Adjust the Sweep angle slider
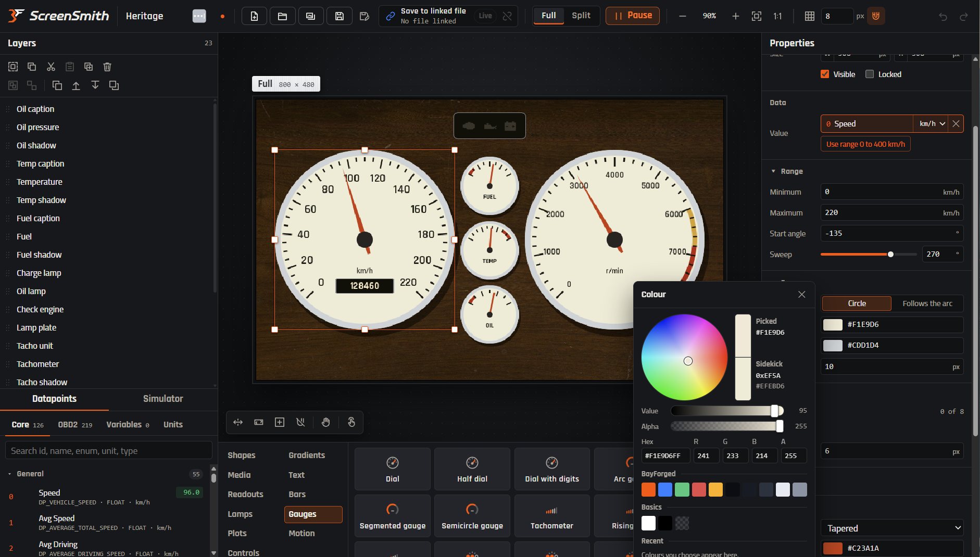Image resolution: width=980 pixels, height=557 pixels. pos(868,255)
